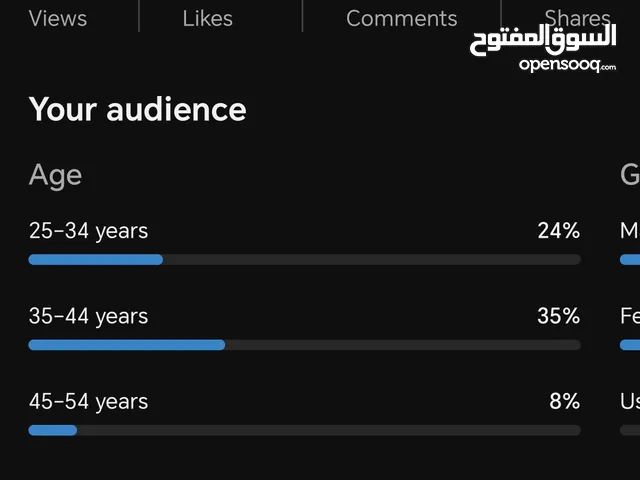Click the 35–44 years blue bar
640x480 pixels.
[x=127, y=345]
